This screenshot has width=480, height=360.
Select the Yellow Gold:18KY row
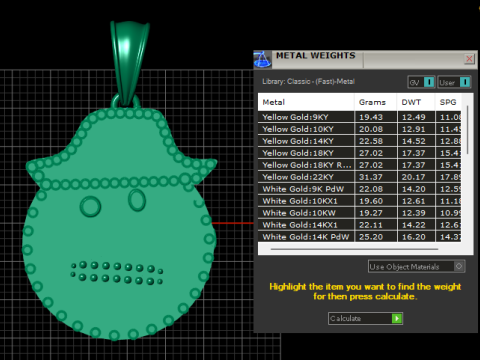[x=360, y=153]
